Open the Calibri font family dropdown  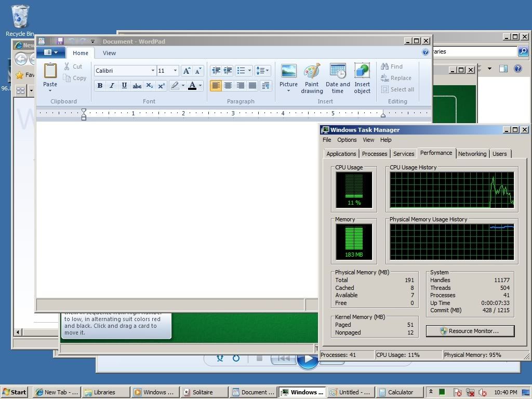[153, 71]
